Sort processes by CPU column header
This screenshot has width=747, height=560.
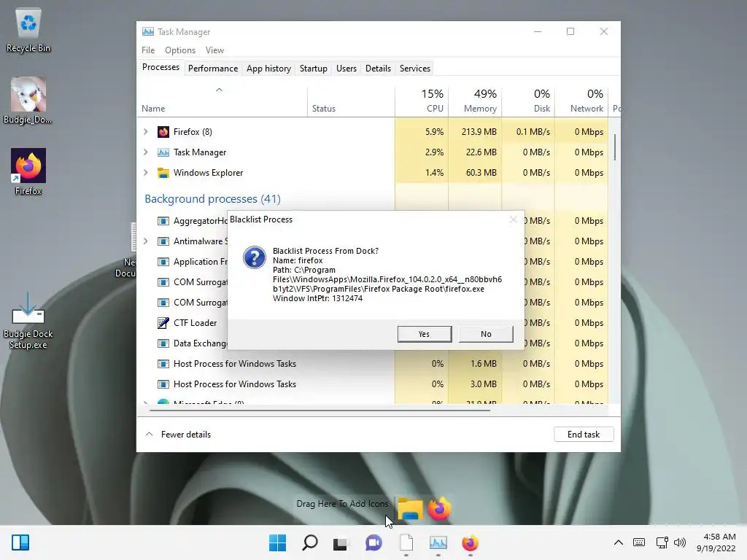coord(422,101)
